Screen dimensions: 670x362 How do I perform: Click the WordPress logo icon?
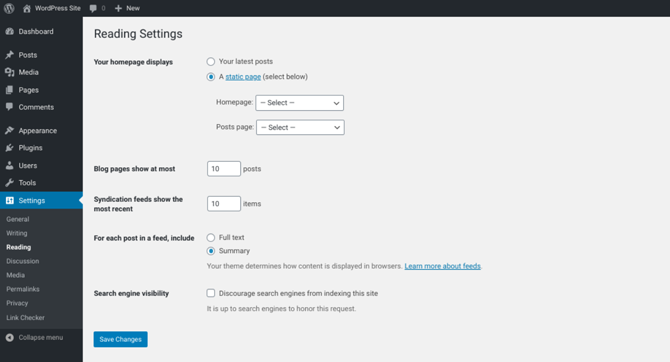(9, 8)
